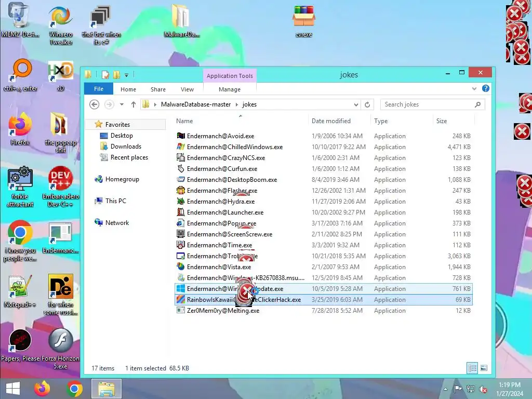Sort files by Size column header
This screenshot has height=399, width=532.
(x=442, y=121)
